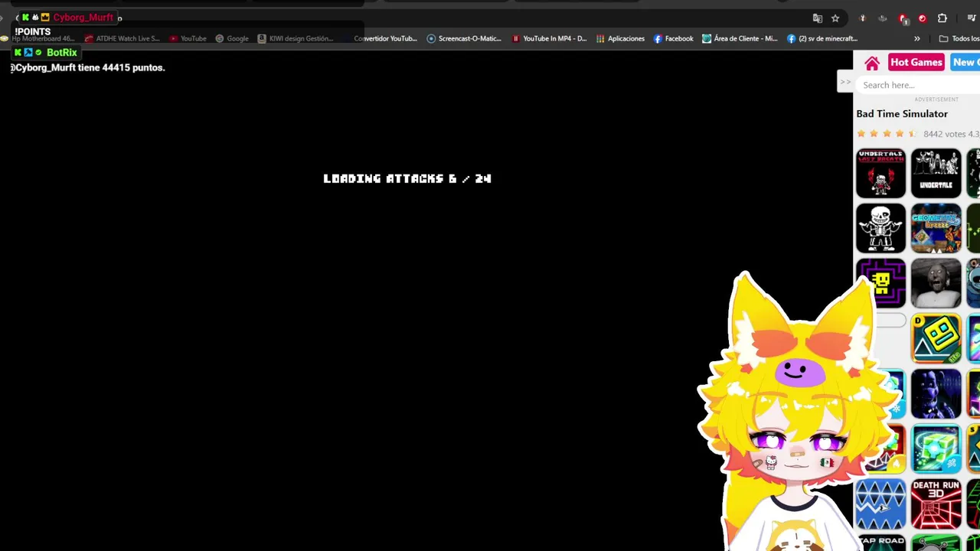Expand the hidden bookmarks chevron
This screenshot has height=551, width=980.
click(x=916, y=38)
